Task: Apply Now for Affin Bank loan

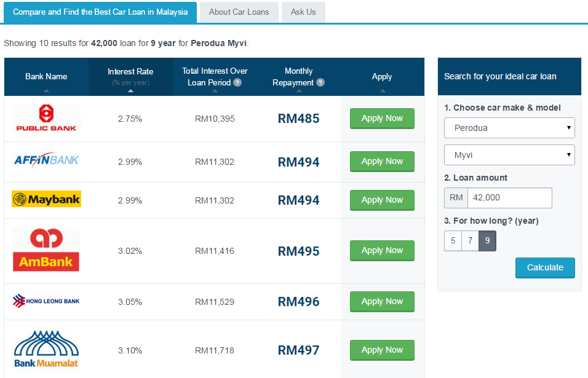Action: 382,162
